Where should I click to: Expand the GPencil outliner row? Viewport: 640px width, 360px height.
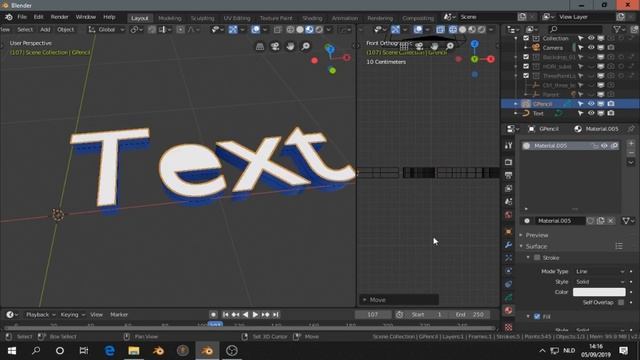(516, 104)
